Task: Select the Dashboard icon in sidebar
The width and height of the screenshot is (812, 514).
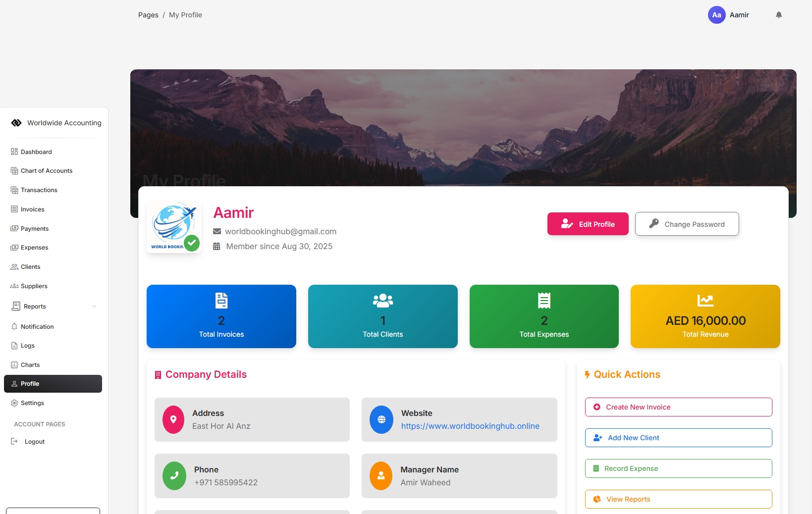Action: (x=14, y=152)
